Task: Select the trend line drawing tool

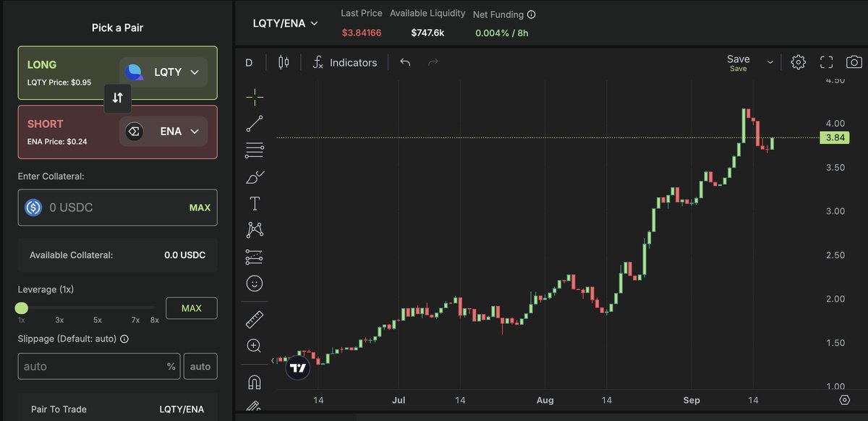Action: click(x=255, y=124)
